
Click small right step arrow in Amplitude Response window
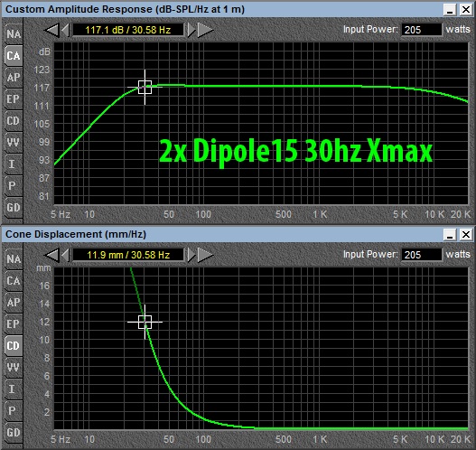point(191,30)
